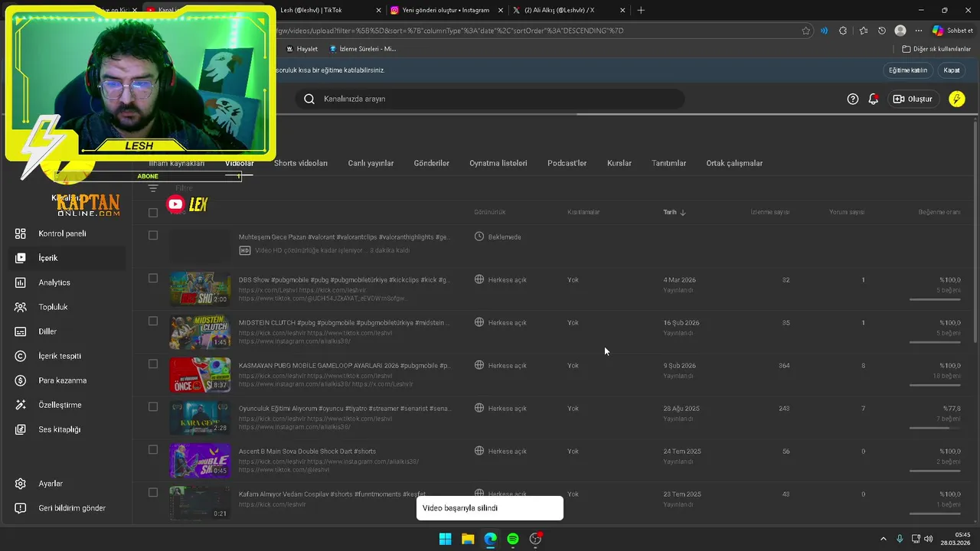Open Ses kitaplığı audio library
The width and height of the screenshot is (980, 551).
(x=60, y=429)
